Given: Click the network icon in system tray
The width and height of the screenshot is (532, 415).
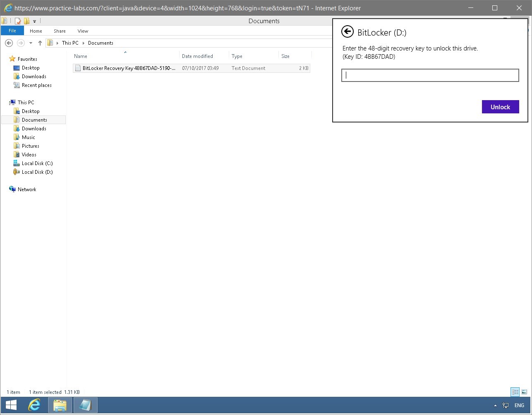Looking at the screenshot, I should point(505,405).
